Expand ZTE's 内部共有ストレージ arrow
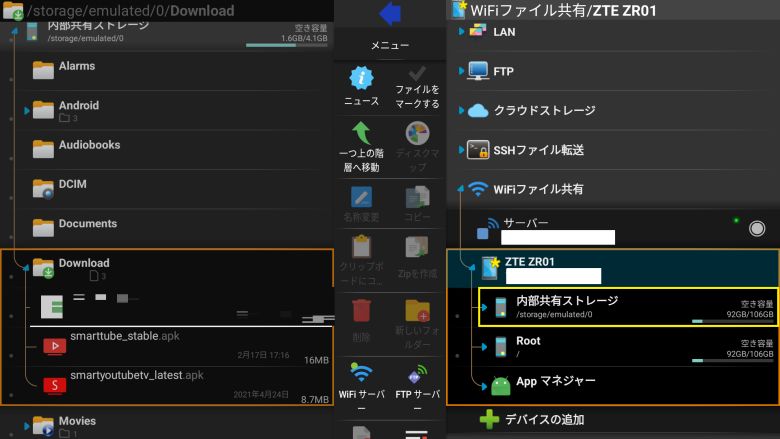 point(484,307)
